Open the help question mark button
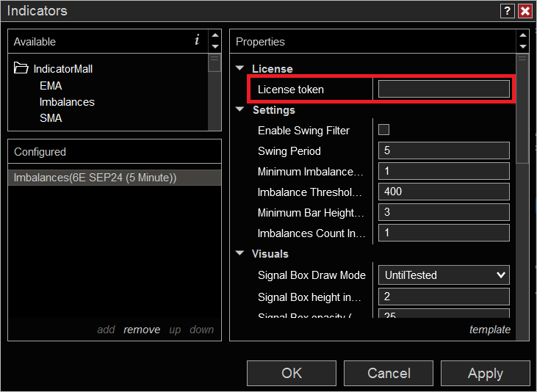This screenshot has height=392, width=537. (x=507, y=11)
